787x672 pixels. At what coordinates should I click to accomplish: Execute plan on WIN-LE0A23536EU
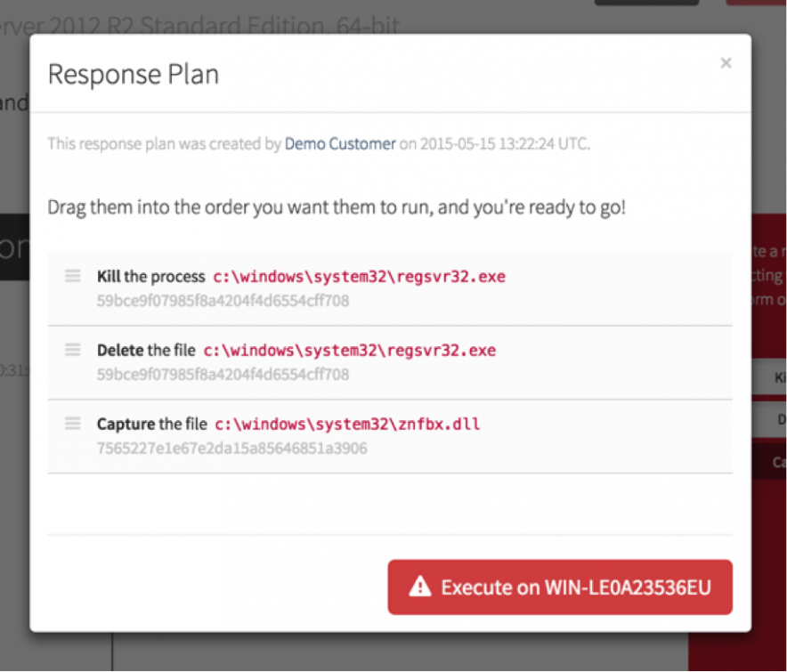coord(560,587)
